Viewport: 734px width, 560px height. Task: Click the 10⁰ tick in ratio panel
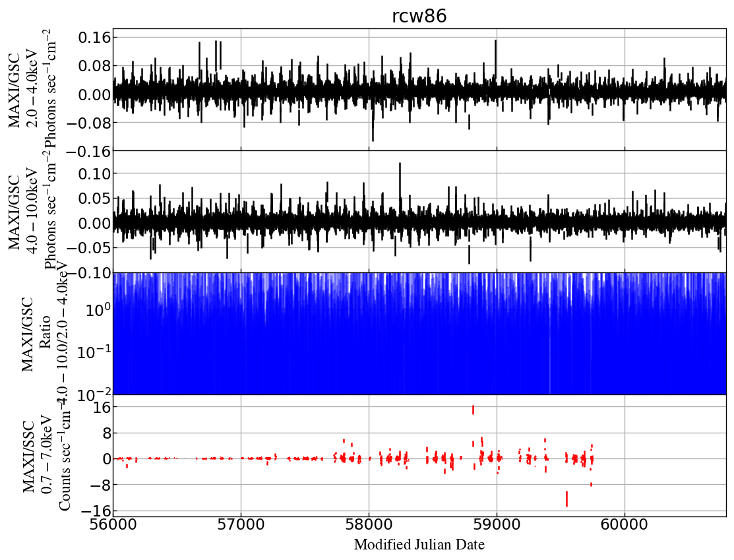coord(99,309)
